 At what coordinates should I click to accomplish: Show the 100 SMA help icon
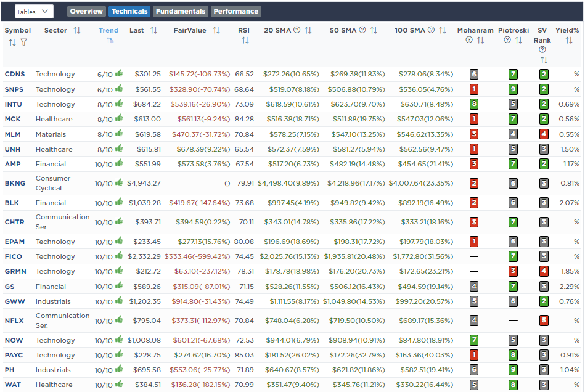431,30
